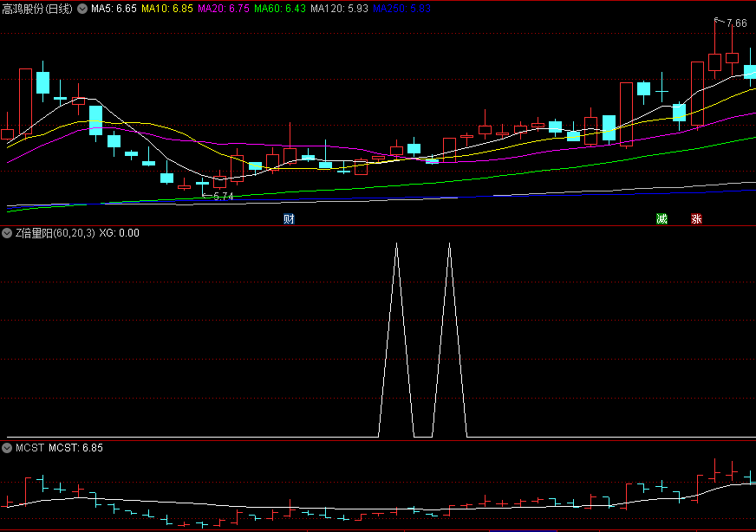Open the Z倍量阳 indicator dropdown arrow
Screen dimensions: 756x532
(x=7, y=233)
